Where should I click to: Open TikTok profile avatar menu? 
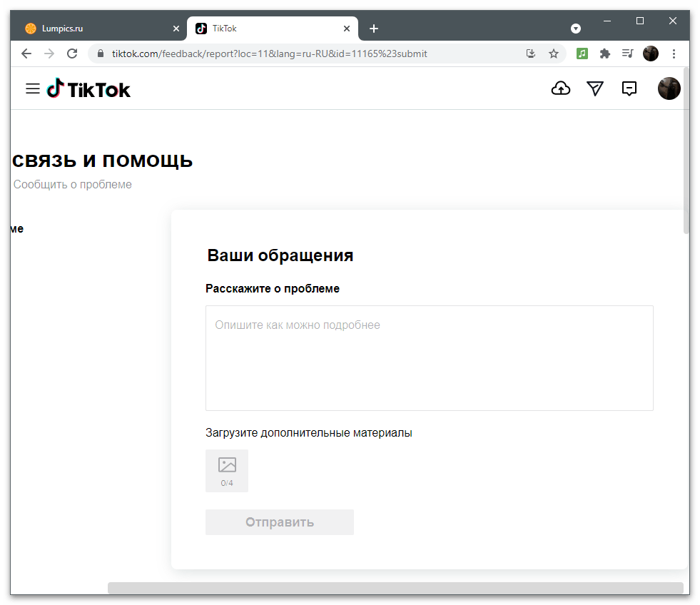tap(669, 88)
